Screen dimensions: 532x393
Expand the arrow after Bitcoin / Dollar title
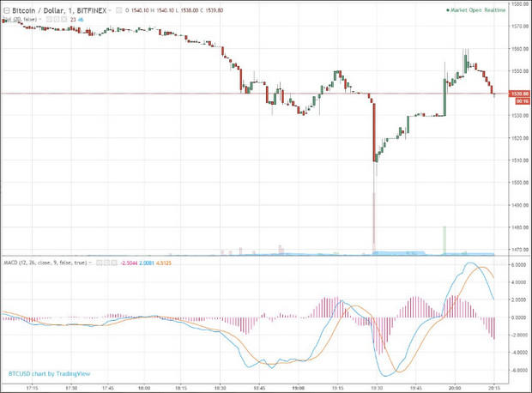point(110,9)
